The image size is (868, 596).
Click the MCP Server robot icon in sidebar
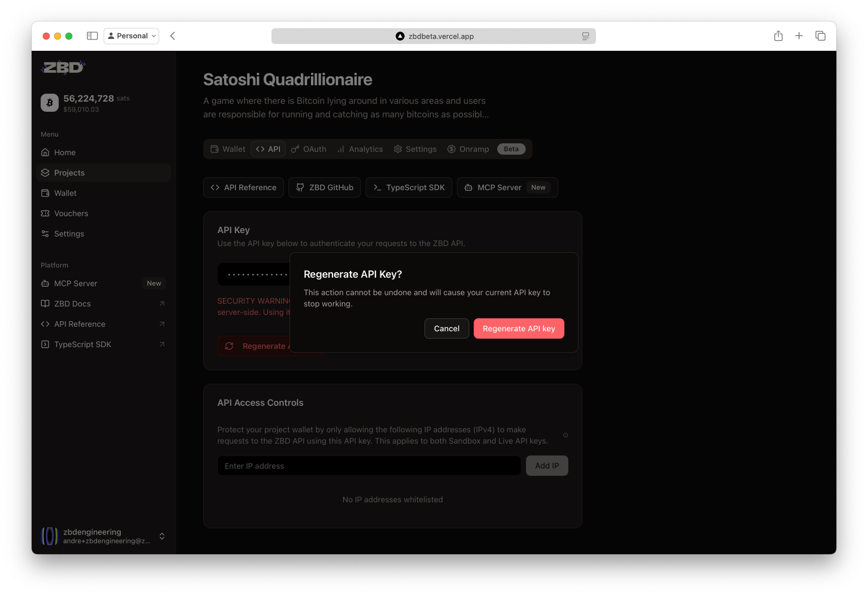pos(45,283)
